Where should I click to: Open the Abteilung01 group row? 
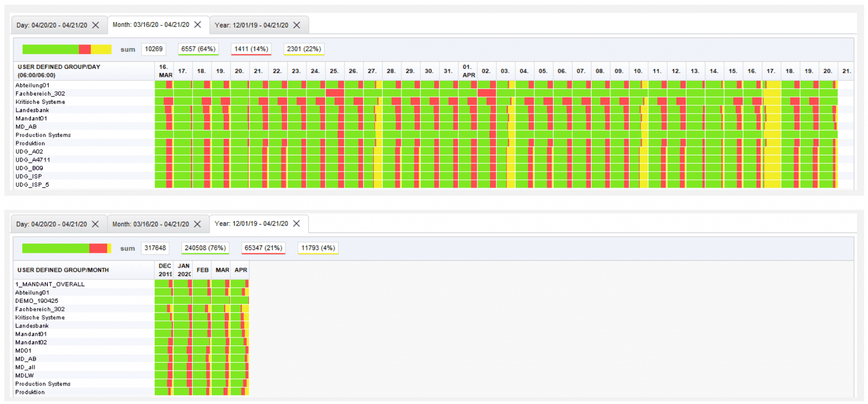point(34,85)
